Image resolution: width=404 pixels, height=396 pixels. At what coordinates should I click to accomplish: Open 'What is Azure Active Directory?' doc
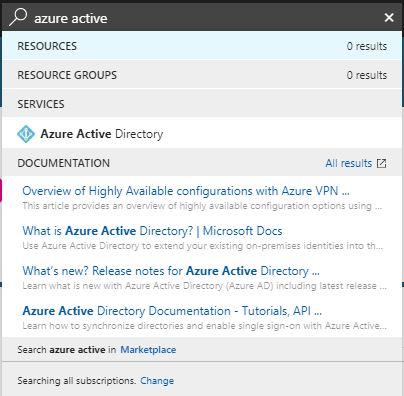click(x=152, y=231)
